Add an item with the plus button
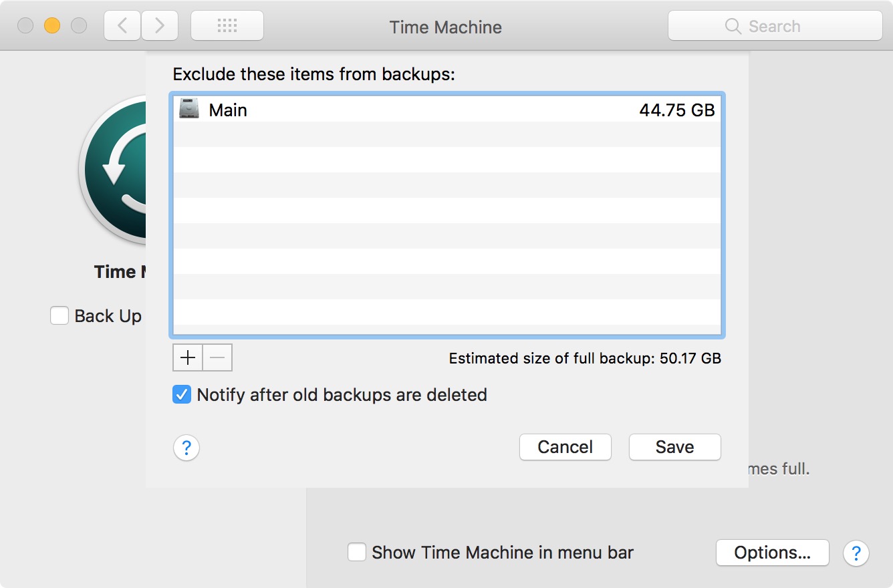The image size is (893, 588). pyautogui.click(x=188, y=358)
